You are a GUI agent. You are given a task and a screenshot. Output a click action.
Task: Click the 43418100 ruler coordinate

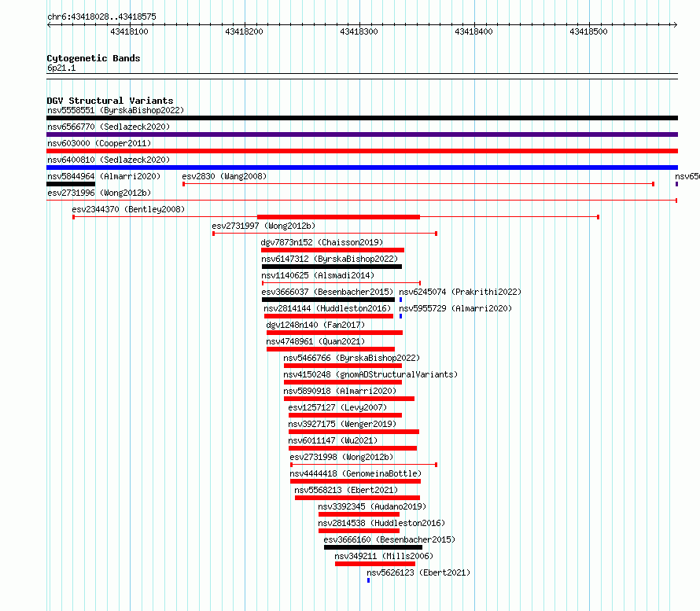(130, 31)
